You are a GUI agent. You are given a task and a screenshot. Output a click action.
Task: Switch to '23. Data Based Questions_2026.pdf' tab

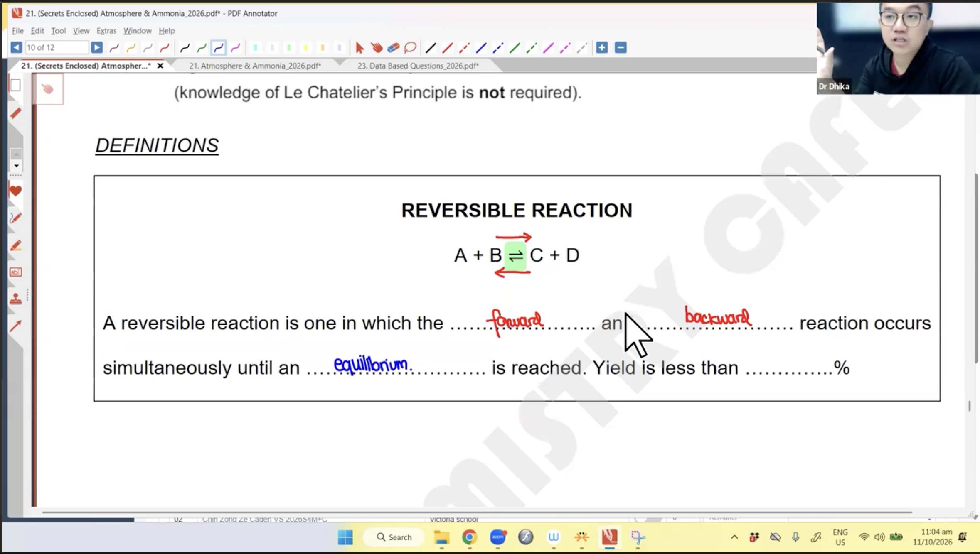pyautogui.click(x=418, y=66)
